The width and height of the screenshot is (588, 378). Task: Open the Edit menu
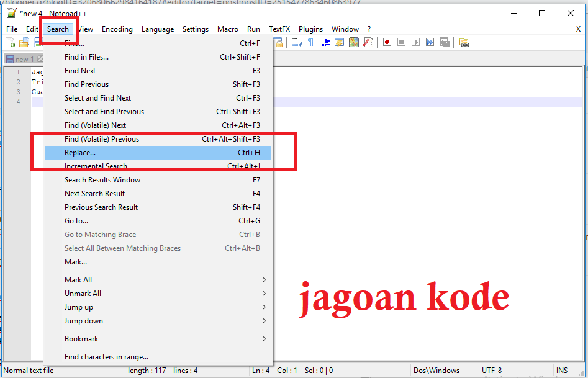click(x=32, y=29)
